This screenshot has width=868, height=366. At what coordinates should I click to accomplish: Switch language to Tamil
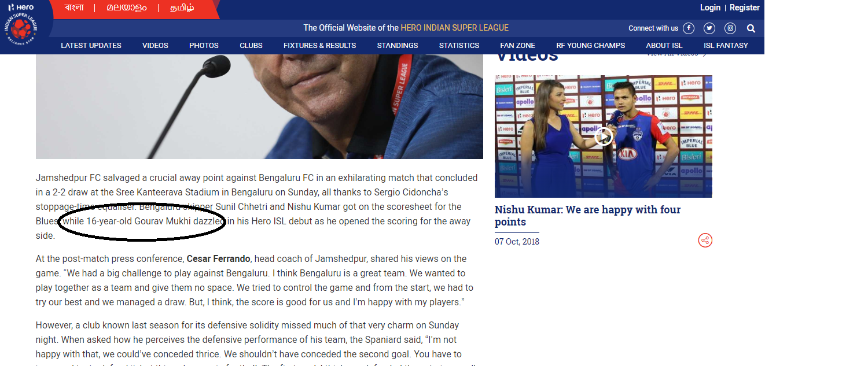coord(182,8)
